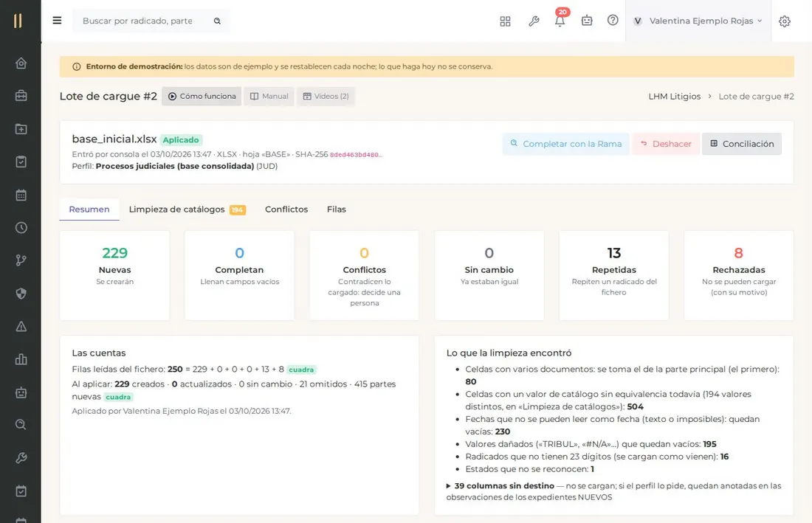This screenshot has width=812, height=523.
Task: Open the shield icon in sidebar
Action: [21, 294]
